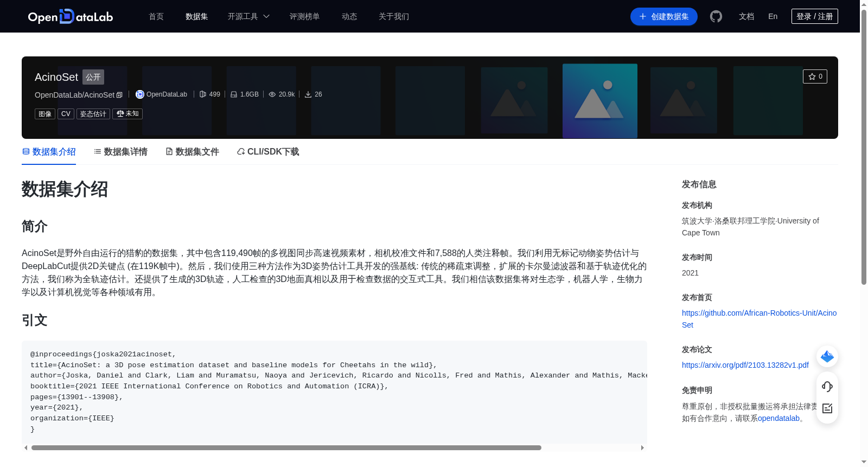
Task: Open 关于我们 navigation item
Action: pos(394,16)
